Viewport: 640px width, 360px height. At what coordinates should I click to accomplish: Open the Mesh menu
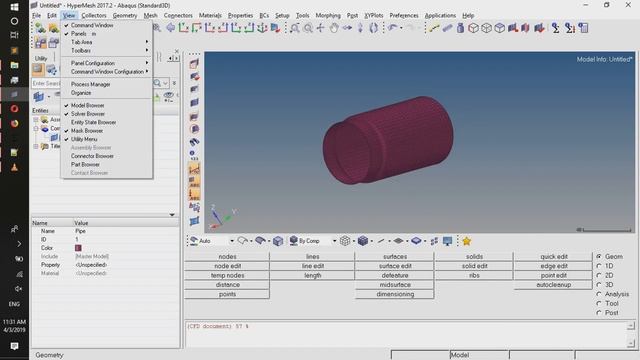tap(150, 16)
